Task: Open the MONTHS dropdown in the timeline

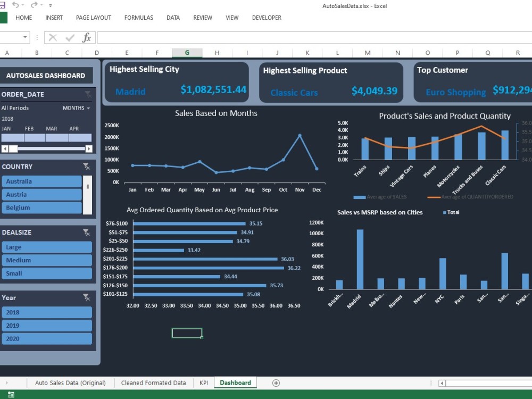Action: [x=78, y=108]
